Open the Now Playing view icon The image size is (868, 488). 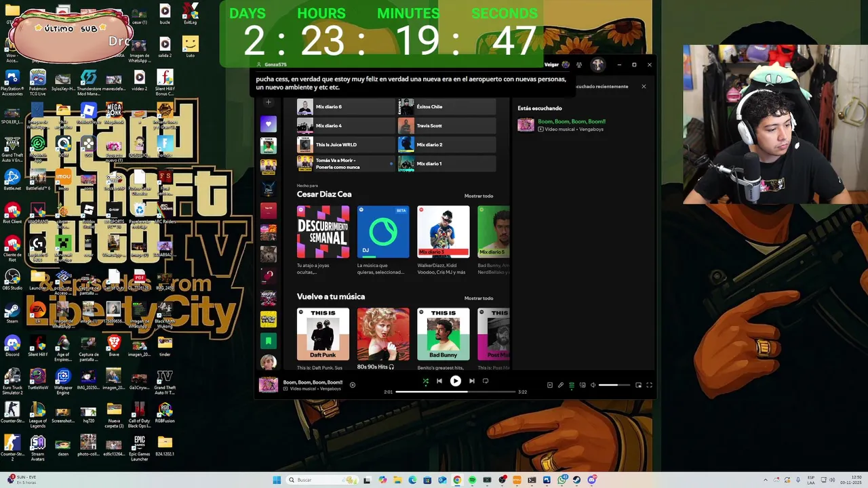pyautogui.click(x=550, y=385)
